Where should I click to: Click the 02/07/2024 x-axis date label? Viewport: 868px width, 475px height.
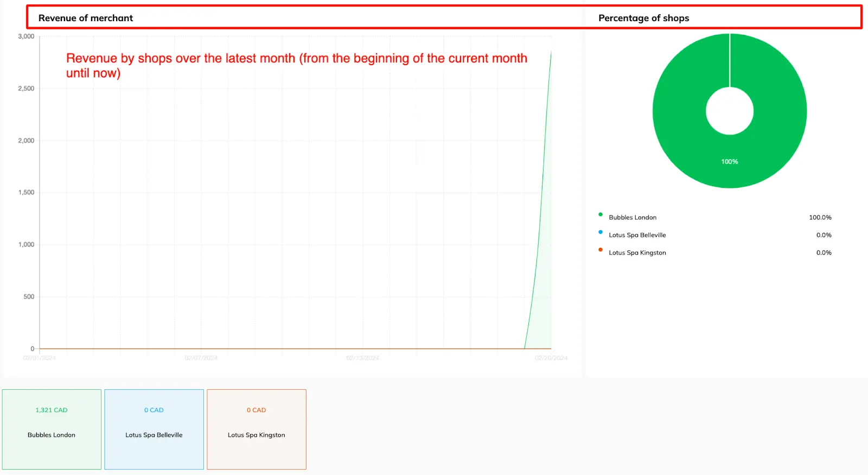point(201,358)
